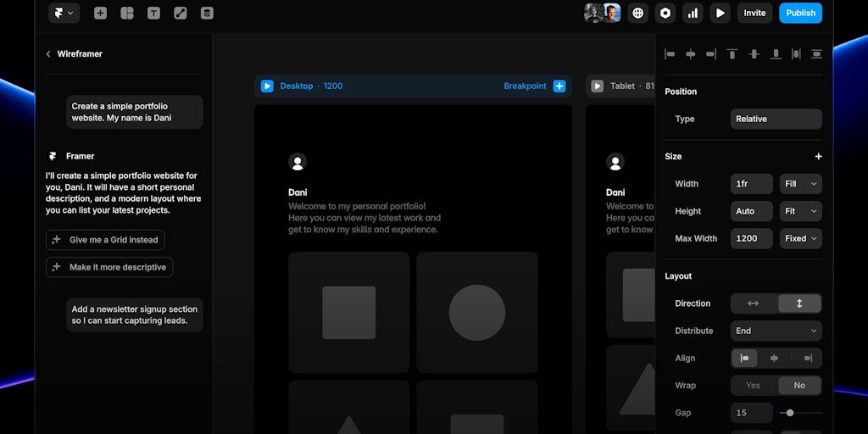Go back from Wireframer panel
The width and height of the screenshot is (868, 434).
pyautogui.click(x=48, y=53)
